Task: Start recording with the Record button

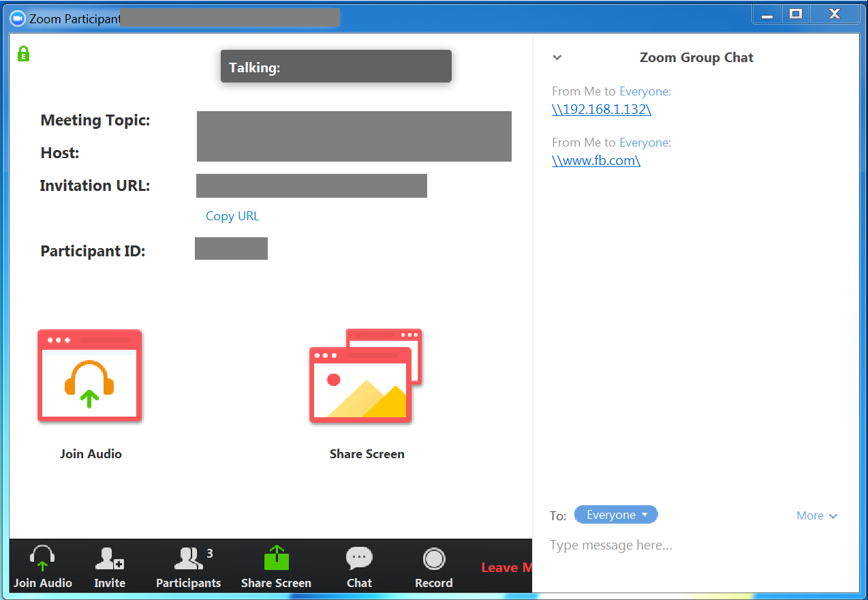Action: click(433, 567)
